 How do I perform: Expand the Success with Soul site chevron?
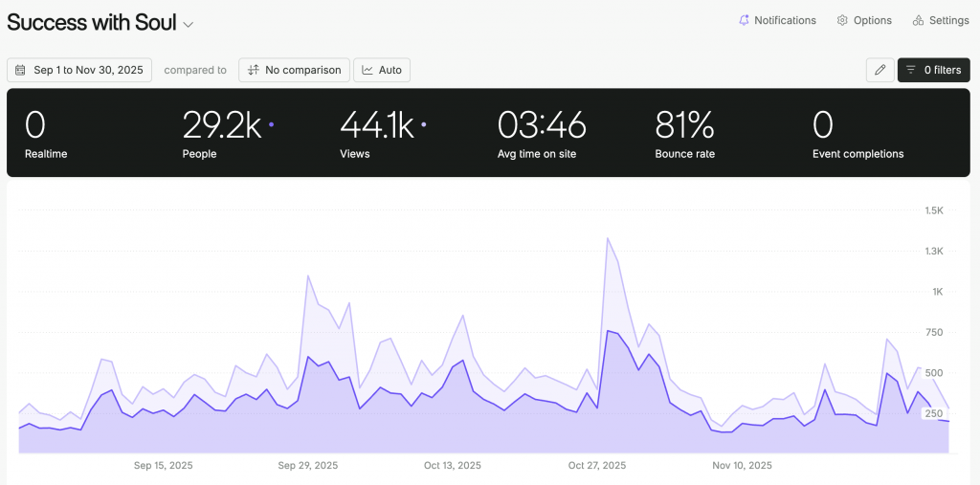click(189, 25)
